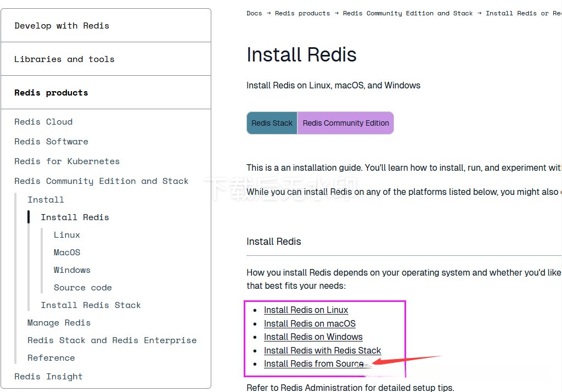Collapse the Redis products section

click(106, 93)
